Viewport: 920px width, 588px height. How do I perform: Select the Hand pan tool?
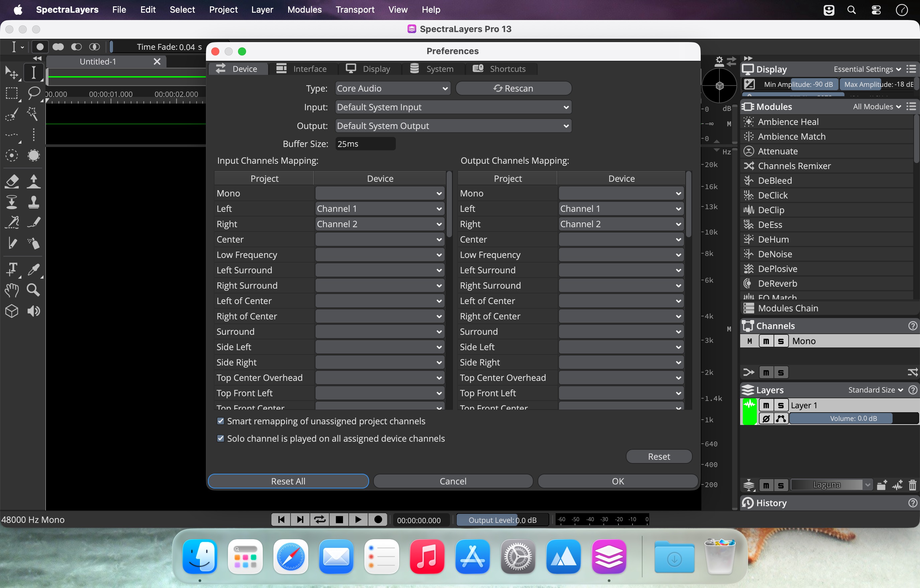coord(11,290)
